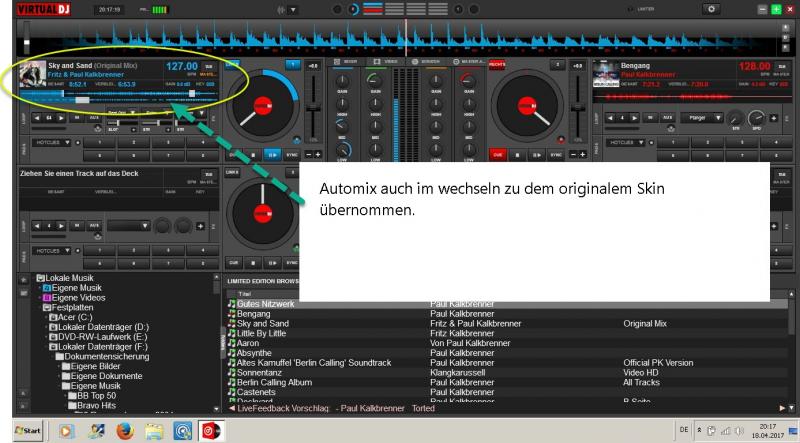This screenshot has height=443, width=800.
Task: Open empty effect dropdown on deck 3
Action: pyautogui.click(x=129, y=226)
